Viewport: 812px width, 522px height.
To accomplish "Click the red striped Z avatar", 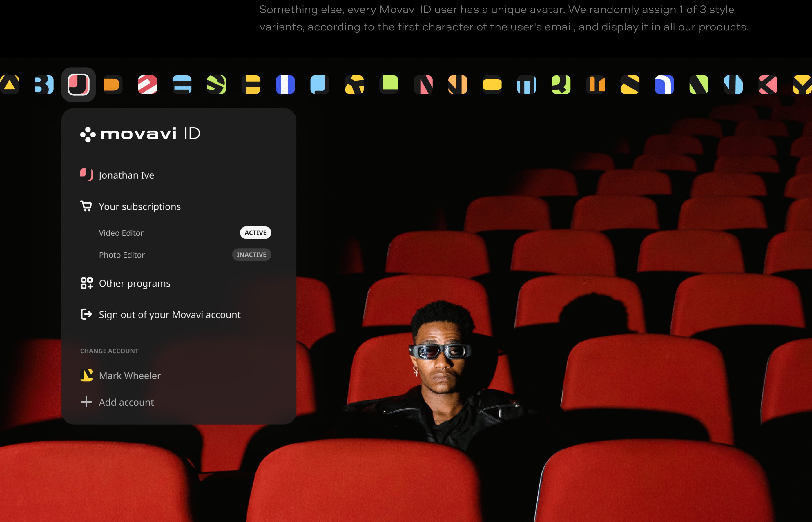I will coord(147,84).
